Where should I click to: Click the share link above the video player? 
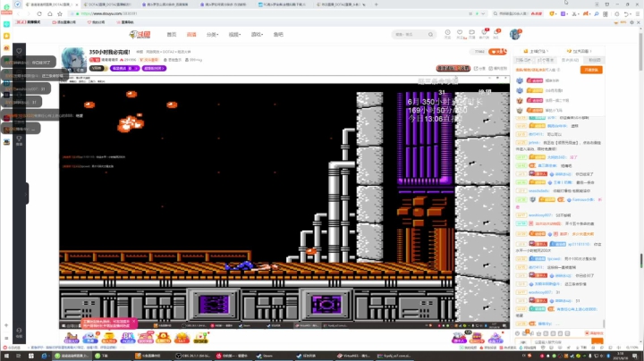479,69
